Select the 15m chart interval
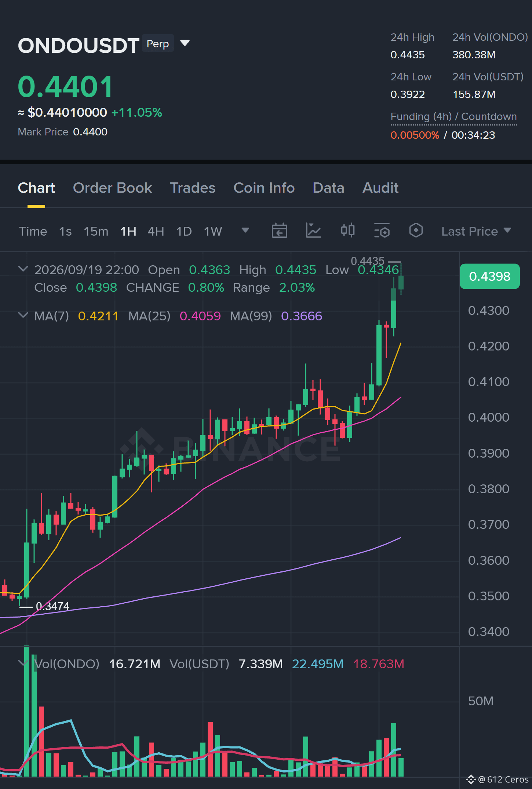The image size is (532, 789). [x=96, y=231]
